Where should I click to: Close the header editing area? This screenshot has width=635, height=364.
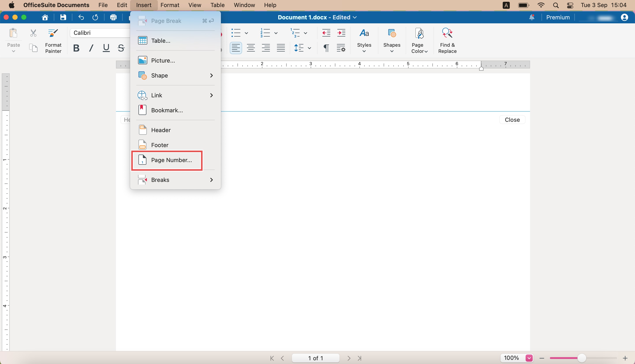point(512,120)
